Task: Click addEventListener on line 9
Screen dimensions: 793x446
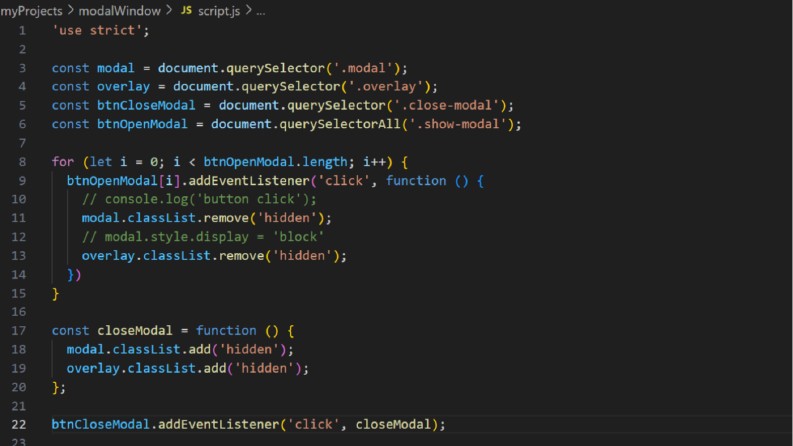Action: coord(249,181)
